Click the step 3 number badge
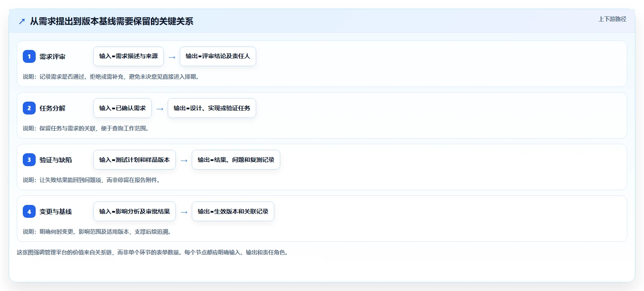The image size is (644, 291). point(29,160)
